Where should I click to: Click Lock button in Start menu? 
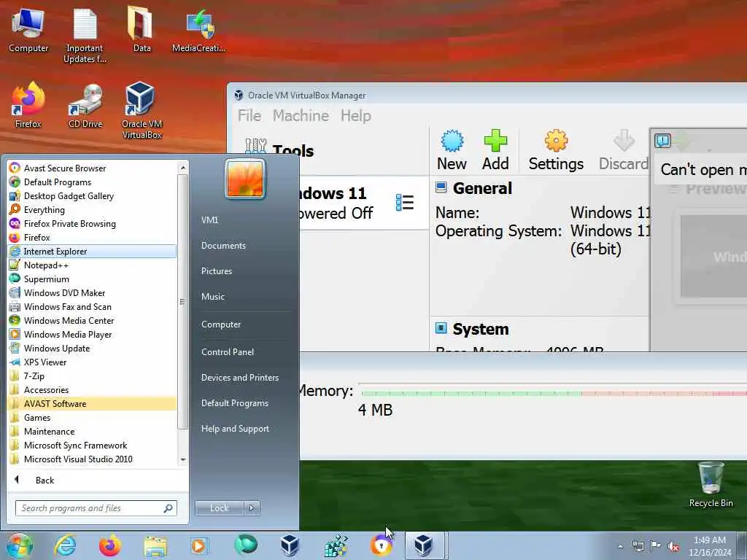[220, 508]
